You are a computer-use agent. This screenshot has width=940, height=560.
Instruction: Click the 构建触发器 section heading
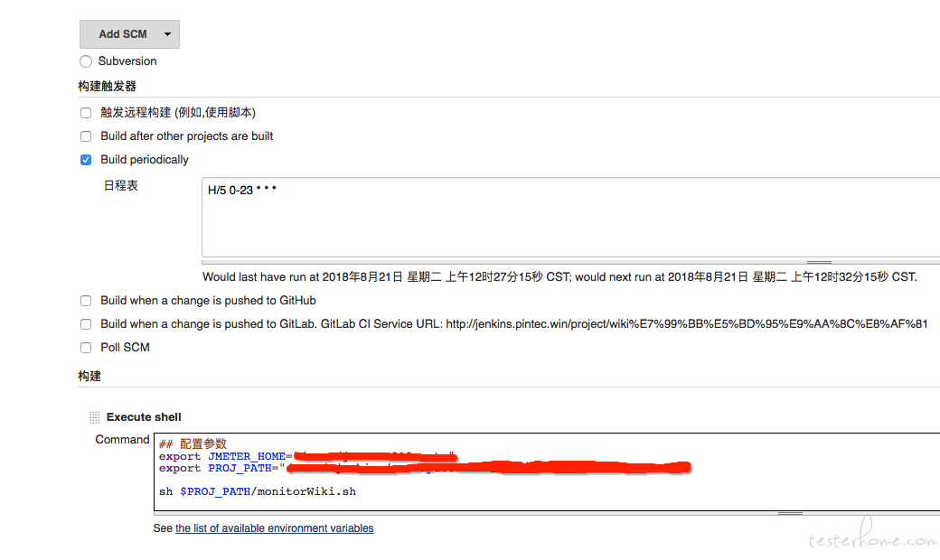[108, 86]
